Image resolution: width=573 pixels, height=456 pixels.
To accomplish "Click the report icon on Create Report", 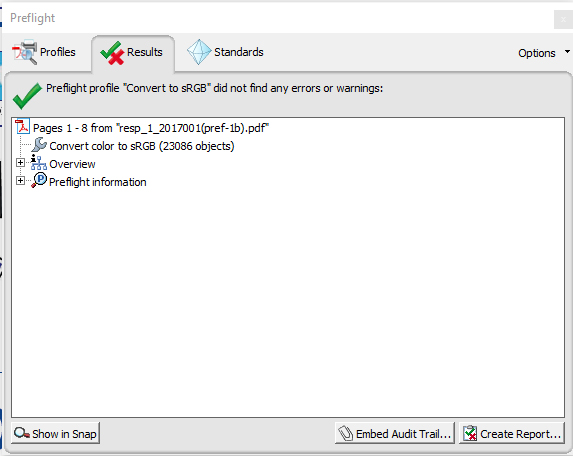I will pyautogui.click(x=470, y=433).
